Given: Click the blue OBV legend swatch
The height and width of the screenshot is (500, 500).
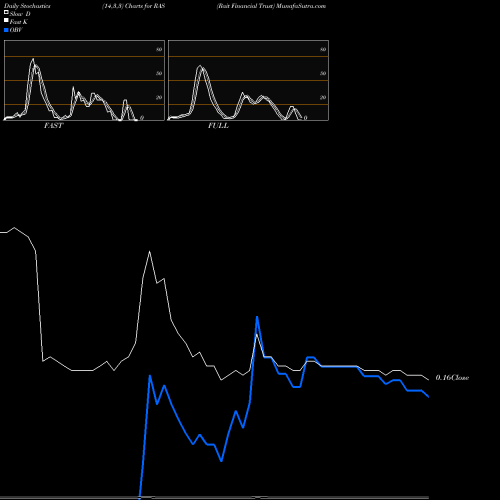Looking at the screenshot, I should click(6, 30).
